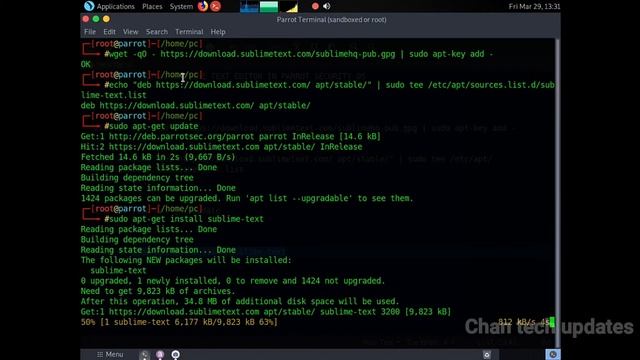Viewport: 640px width, 360px height.
Task: Click the white circular taskbar icon
Action: click(176, 355)
